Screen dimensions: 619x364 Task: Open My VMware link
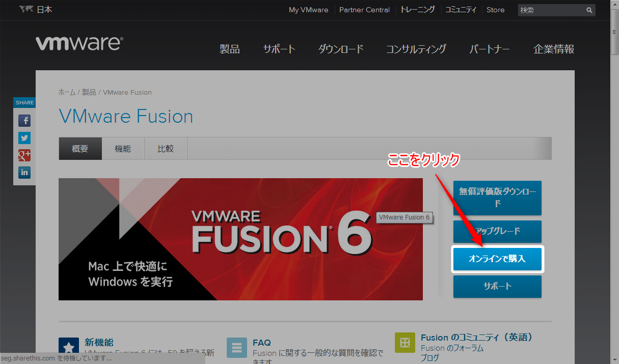click(x=309, y=10)
